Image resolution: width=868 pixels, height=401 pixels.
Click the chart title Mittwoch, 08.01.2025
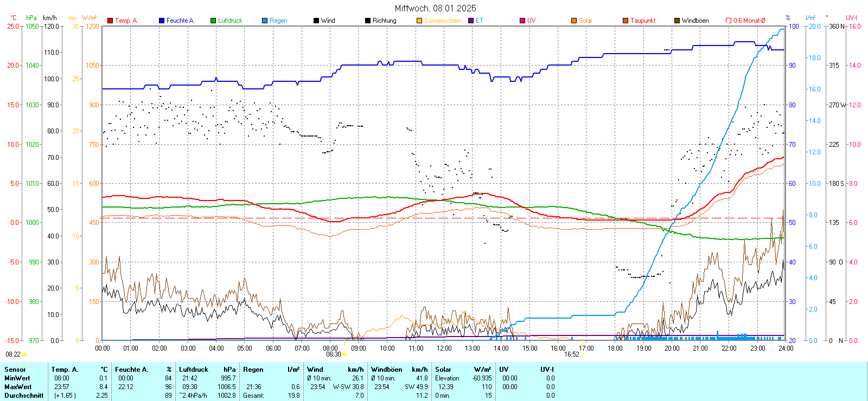tap(435, 8)
